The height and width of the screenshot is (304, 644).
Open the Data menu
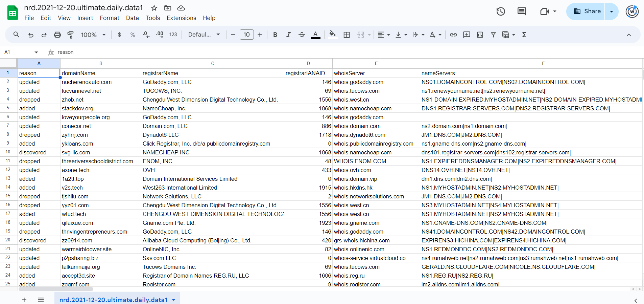132,18
